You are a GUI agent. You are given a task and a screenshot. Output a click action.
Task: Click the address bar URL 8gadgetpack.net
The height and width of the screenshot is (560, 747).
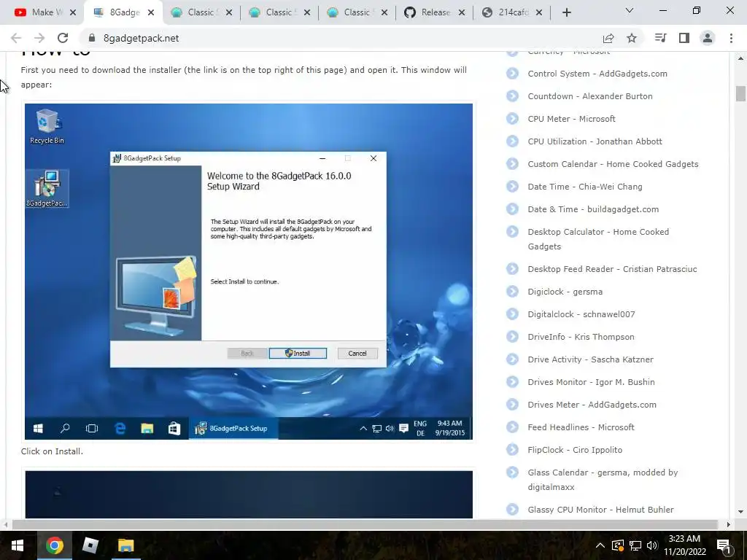(x=141, y=38)
